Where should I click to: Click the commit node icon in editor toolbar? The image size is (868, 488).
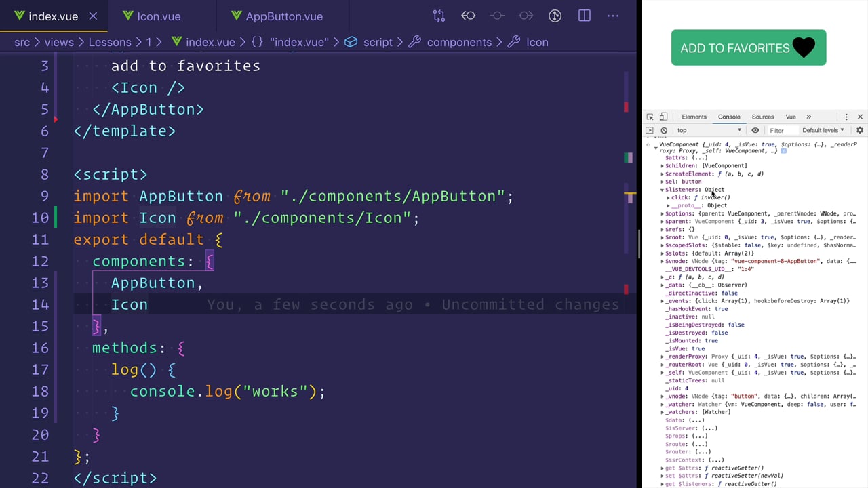pyautogui.click(x=497, y=16)
